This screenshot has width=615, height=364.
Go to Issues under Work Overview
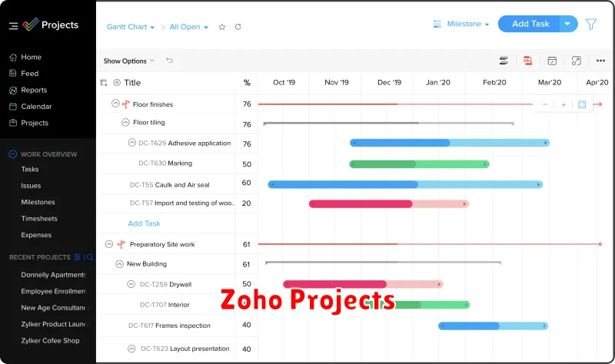[31, 186]
